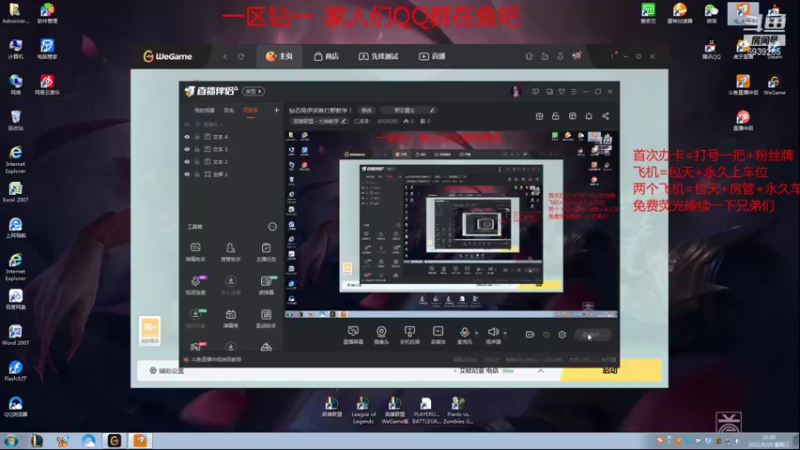Image resolution: width=800 pixels, height=450 pixels.
Task: Expand microphone volume options arrow
Action: click(x=477, y=333)
